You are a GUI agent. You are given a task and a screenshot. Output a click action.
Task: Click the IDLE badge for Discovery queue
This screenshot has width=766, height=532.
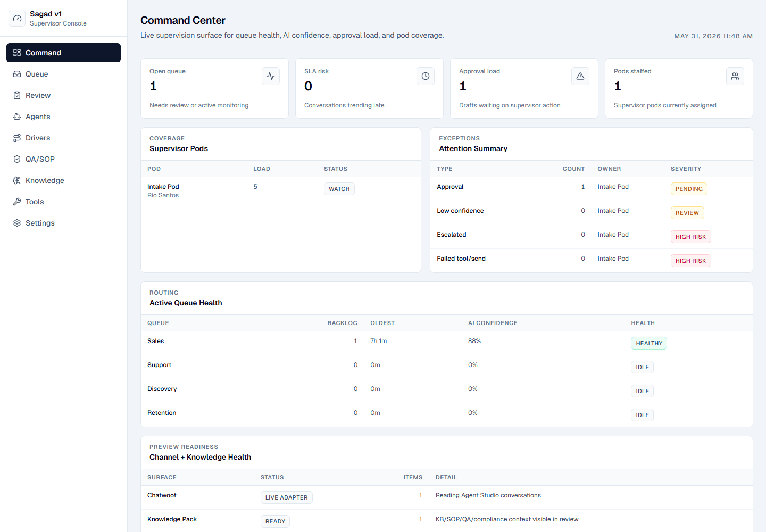[642, 391]
